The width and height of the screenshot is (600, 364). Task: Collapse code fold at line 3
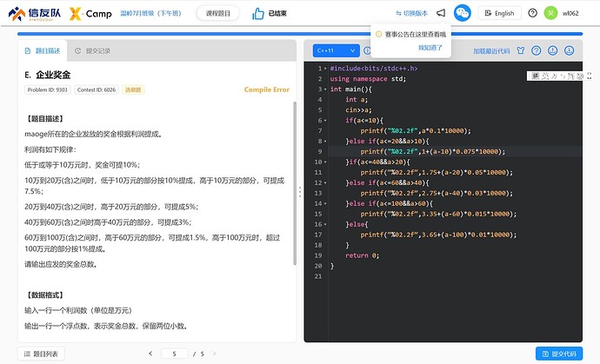[x=325, y=89]
